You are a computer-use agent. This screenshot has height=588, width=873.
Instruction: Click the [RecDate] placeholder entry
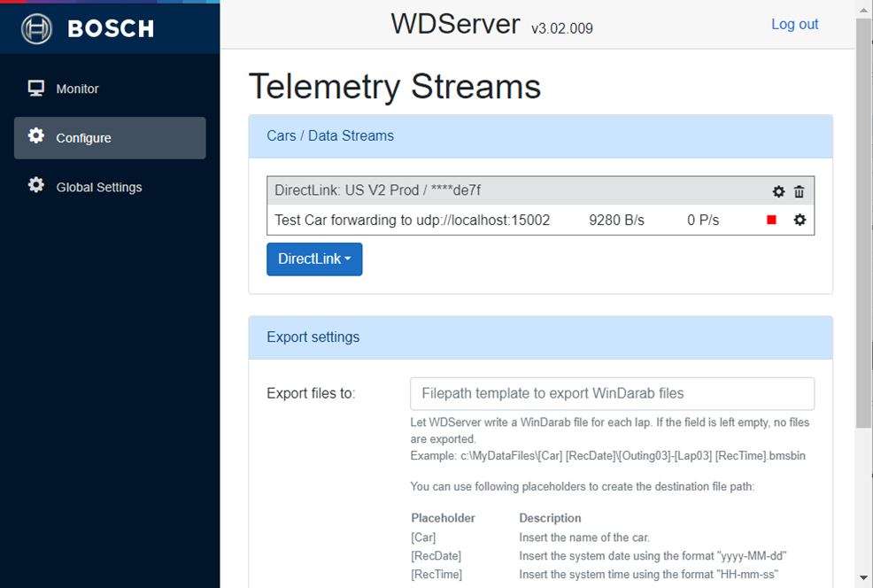[x=436, y=556]
